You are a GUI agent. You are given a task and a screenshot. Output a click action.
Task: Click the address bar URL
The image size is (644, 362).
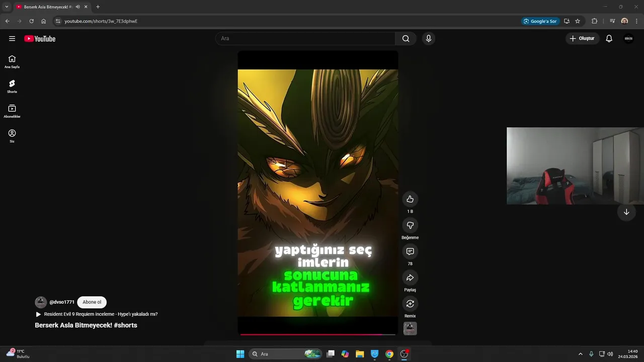(101, 21)
